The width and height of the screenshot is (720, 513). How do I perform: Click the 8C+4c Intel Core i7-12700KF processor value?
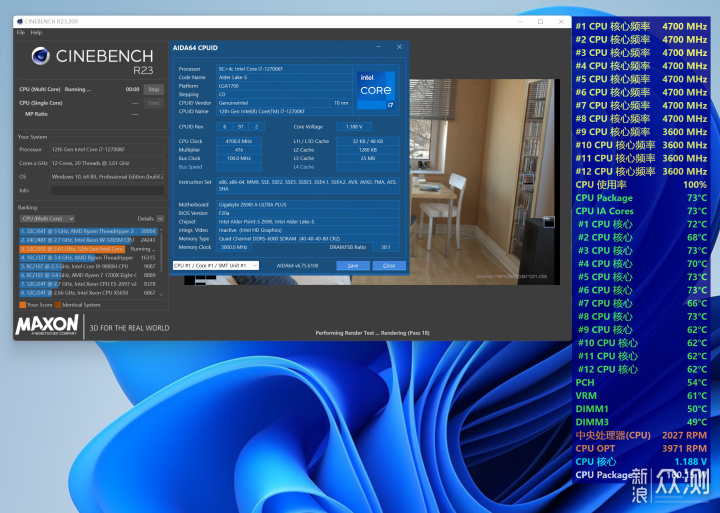[284, 69]
